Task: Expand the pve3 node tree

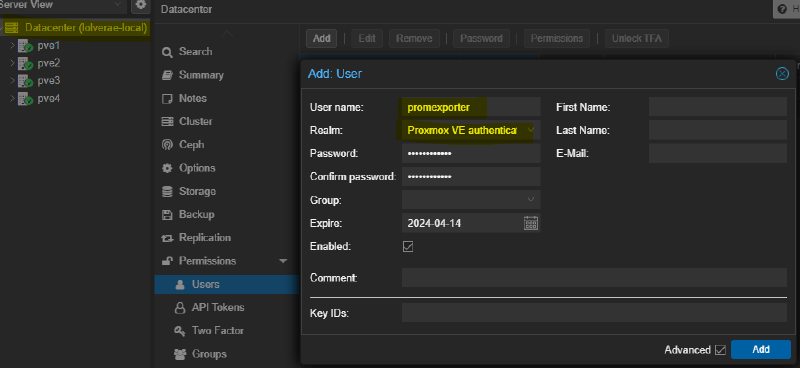Action: click(x=12, y=81)
